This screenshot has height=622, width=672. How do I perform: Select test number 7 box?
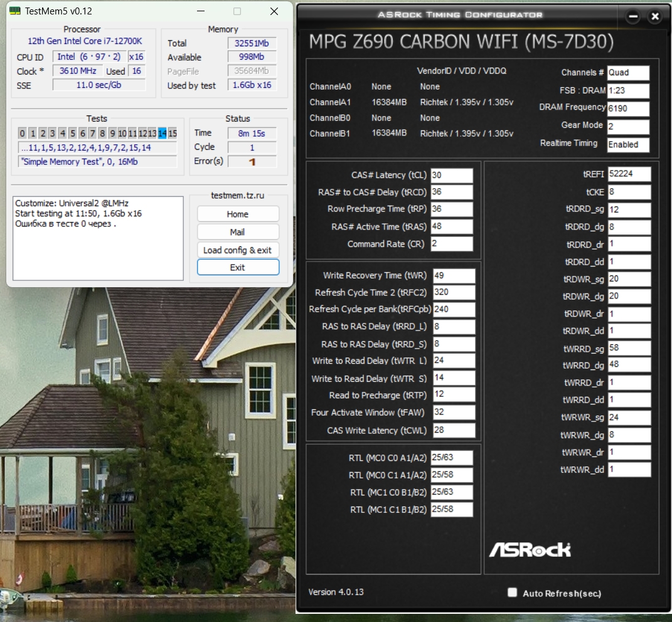(92, 133)
